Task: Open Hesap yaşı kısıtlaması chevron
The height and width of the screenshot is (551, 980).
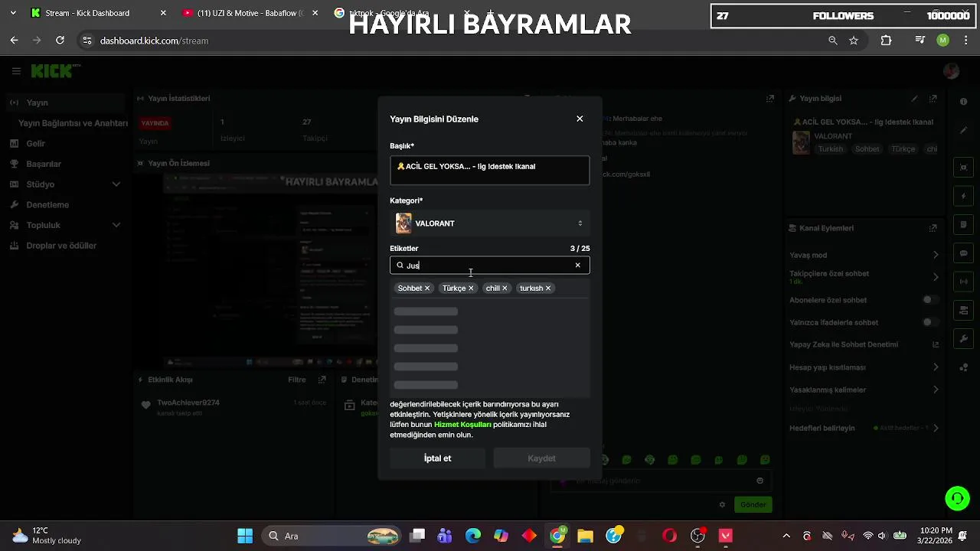Action: click(935, 367)
